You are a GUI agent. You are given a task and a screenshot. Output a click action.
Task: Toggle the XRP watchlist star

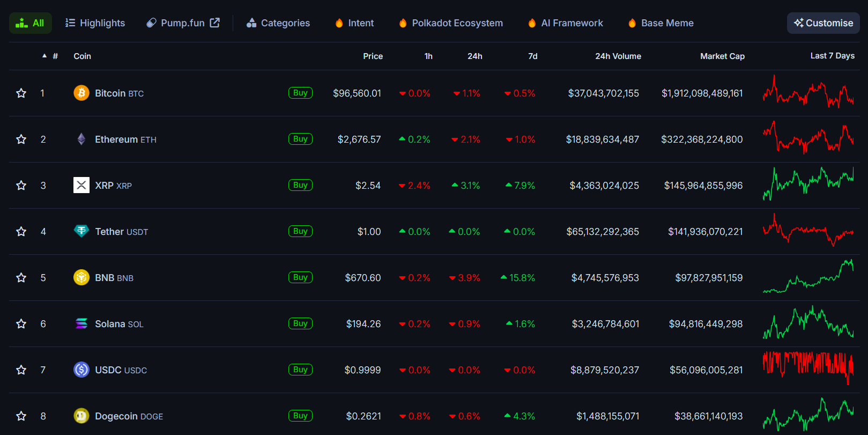coord(21,186)
